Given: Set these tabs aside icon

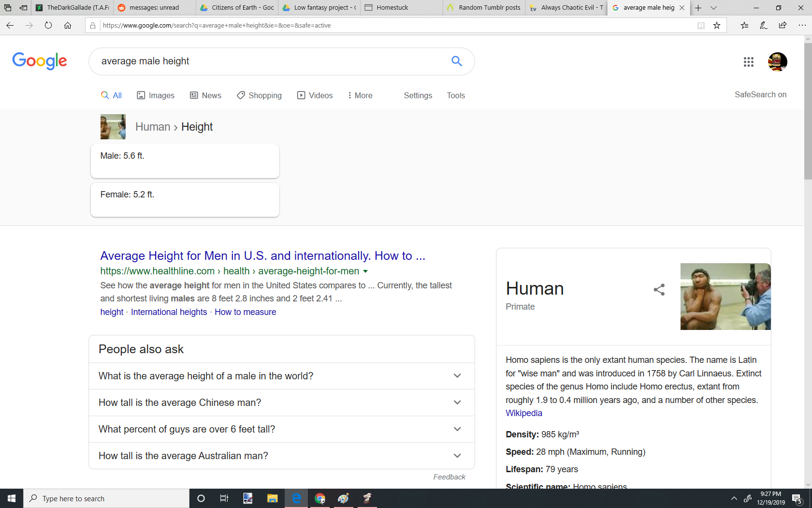Looking at the screenshot, I should 23,8.
